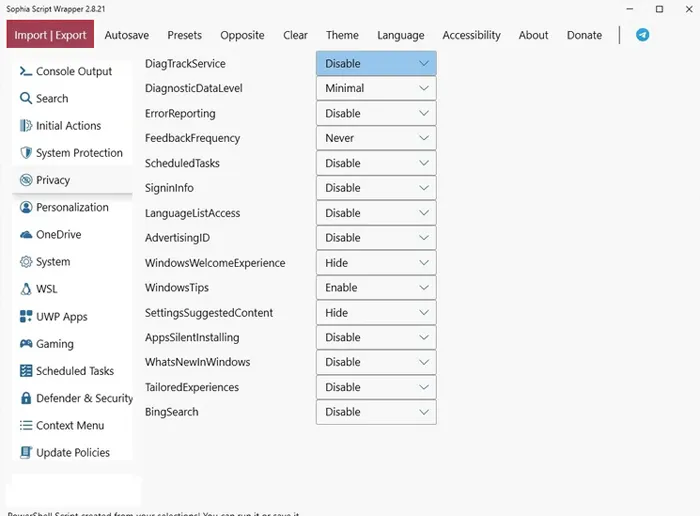Open the Accessibility menu
This screenshot has height=516, width=700.
pyautogui.click(x=471, y=35)
